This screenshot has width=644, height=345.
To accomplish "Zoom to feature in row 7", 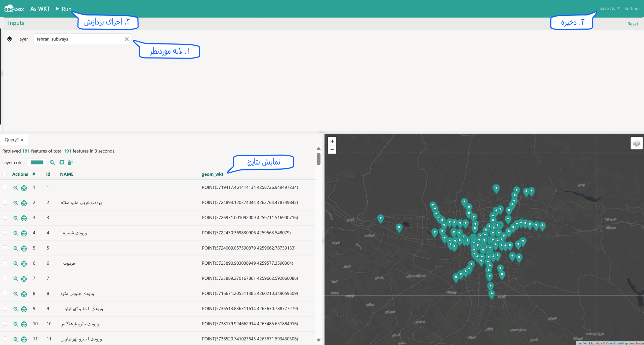I will coord(16,278).
